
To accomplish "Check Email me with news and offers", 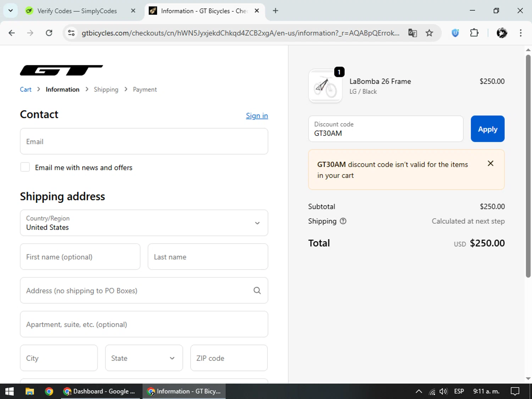I will click(x=25, y=167).
